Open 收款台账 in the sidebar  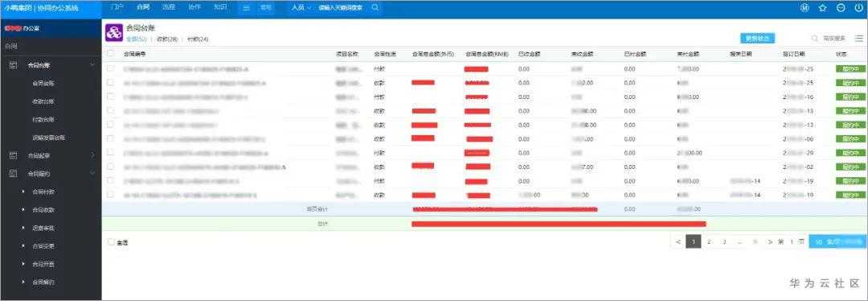43,101
